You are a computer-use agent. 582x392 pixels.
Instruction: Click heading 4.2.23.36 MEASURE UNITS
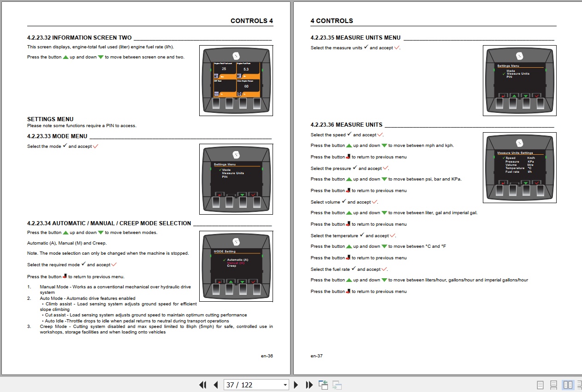point(347,125)
